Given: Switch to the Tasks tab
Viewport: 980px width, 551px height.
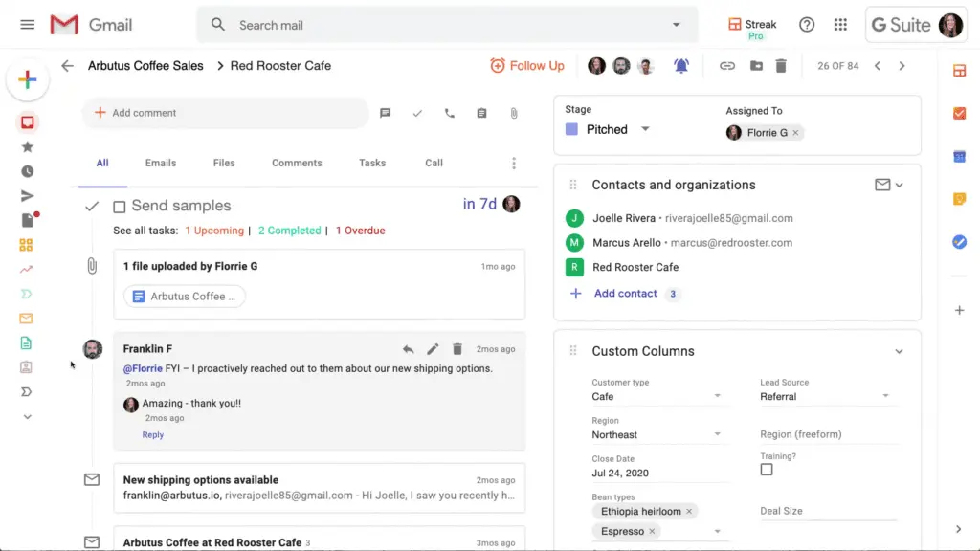Looking at the screenshot, I should point(372,163).
